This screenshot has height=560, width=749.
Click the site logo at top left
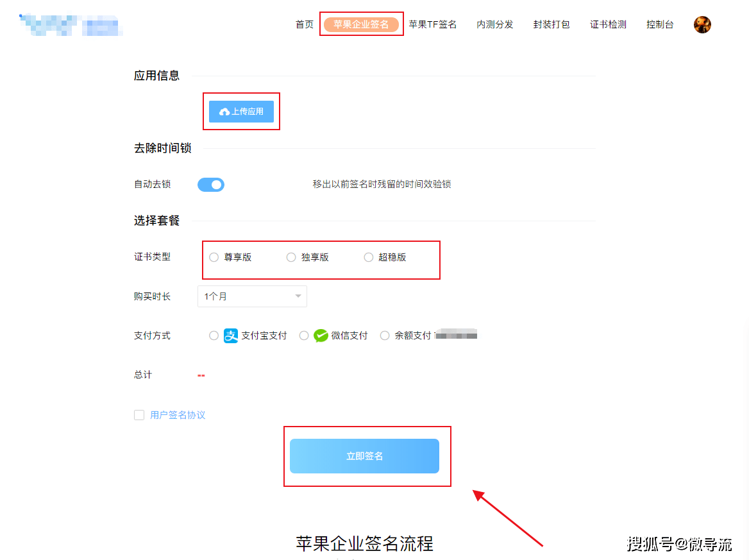[x=71, y=24]
